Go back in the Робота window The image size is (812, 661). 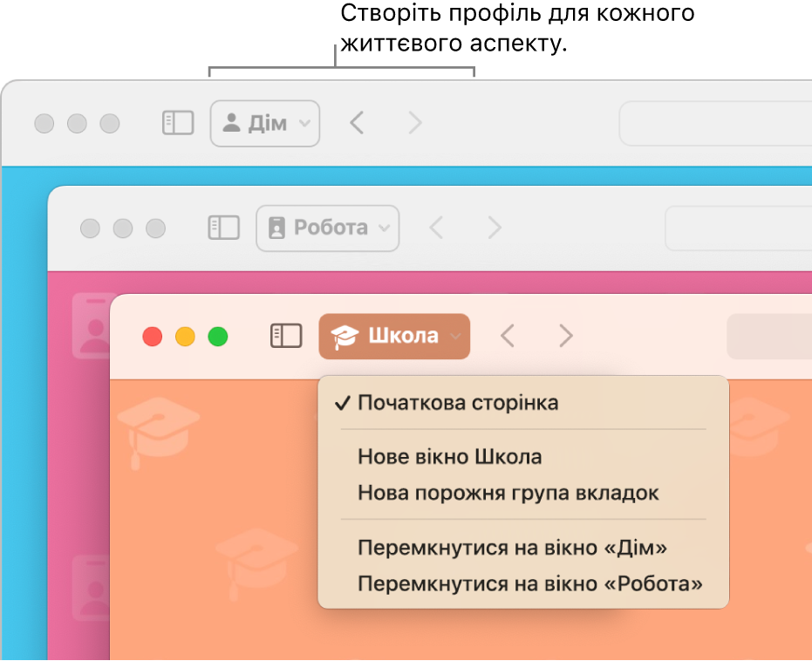point(437,228)
